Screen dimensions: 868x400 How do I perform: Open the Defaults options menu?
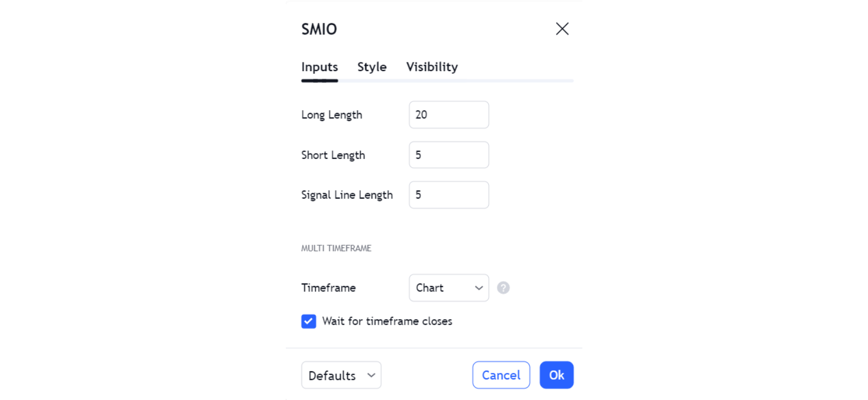click(x=341, y=375)
